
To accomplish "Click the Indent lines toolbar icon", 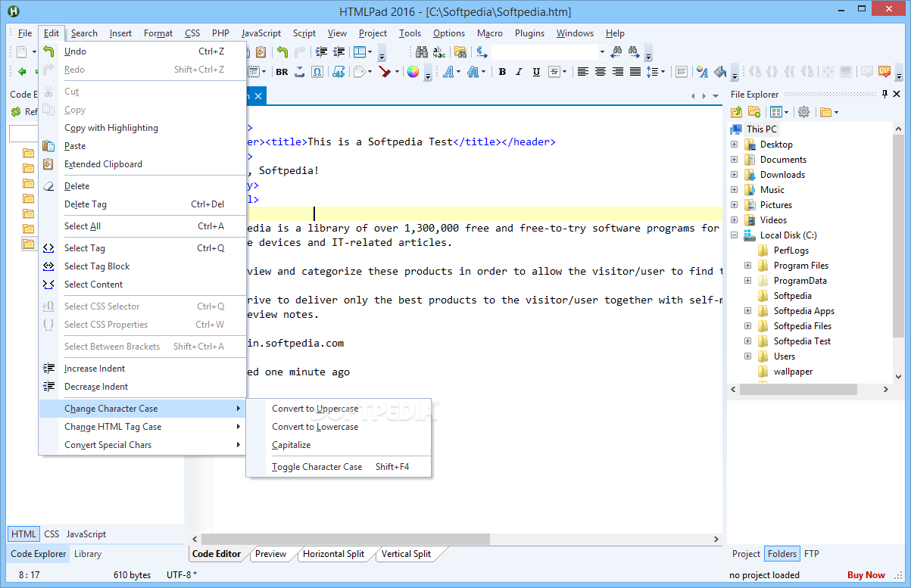I will [322, 52].
